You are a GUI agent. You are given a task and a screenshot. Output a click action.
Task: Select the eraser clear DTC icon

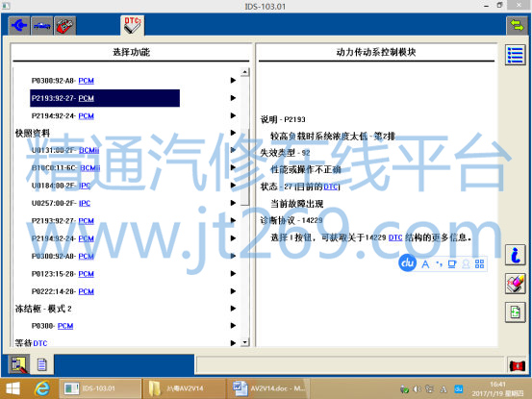(x=515, y=284)
